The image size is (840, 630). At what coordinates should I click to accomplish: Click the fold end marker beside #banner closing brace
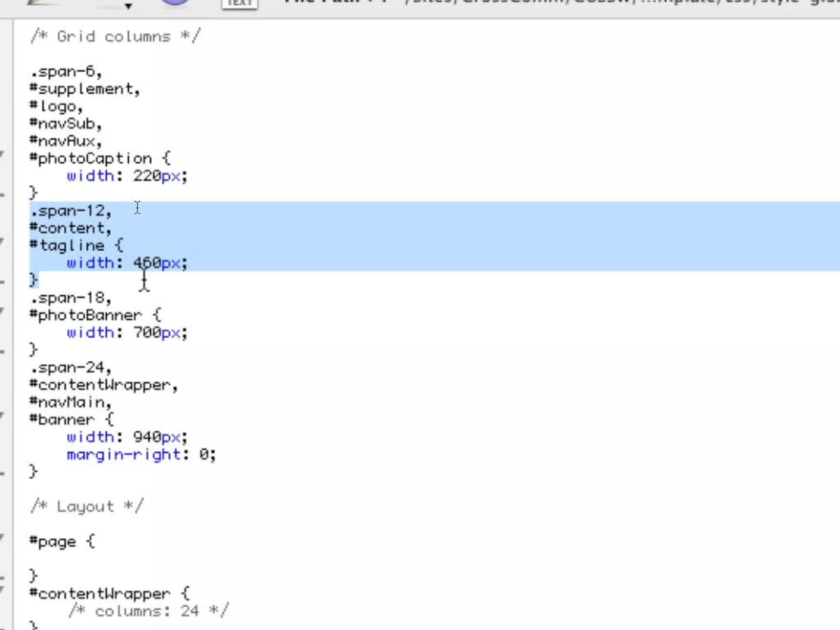(2, 473)
